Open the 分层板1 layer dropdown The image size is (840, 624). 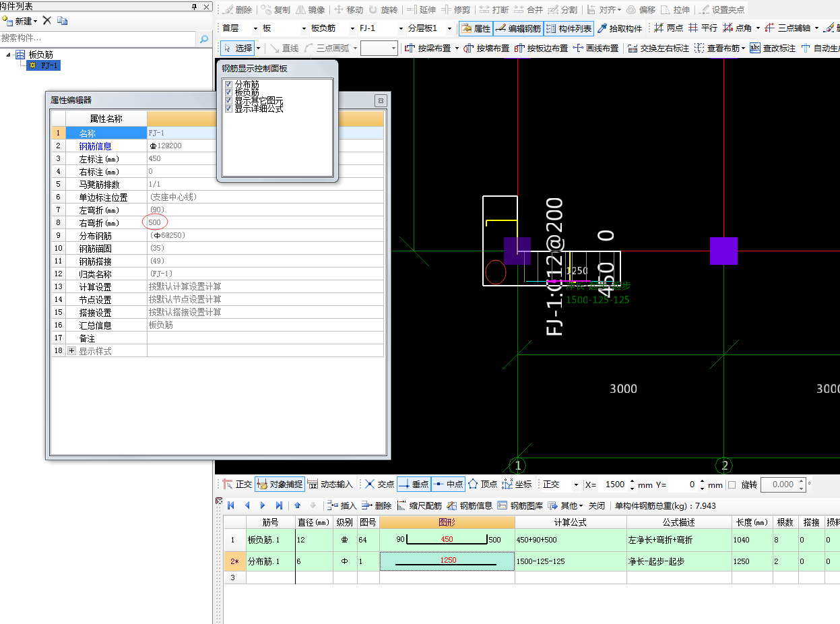pos(449,28)
